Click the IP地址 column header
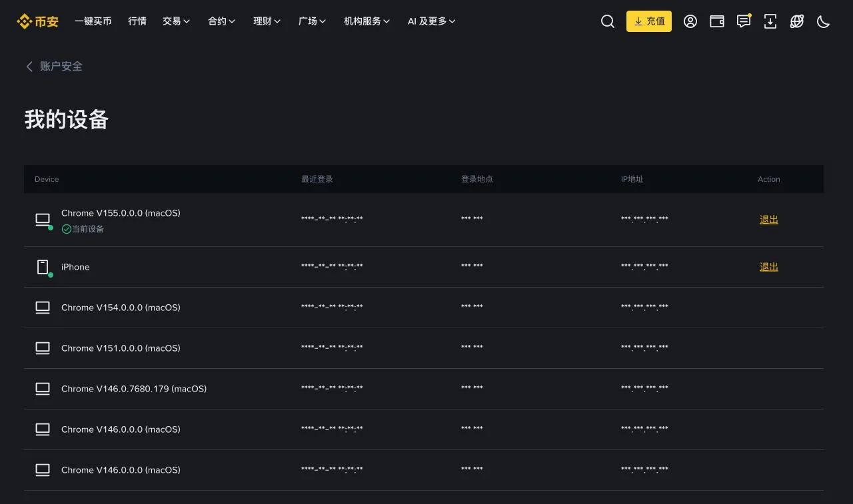The width and height of the screenshot is (853, 504). (632, 179)
